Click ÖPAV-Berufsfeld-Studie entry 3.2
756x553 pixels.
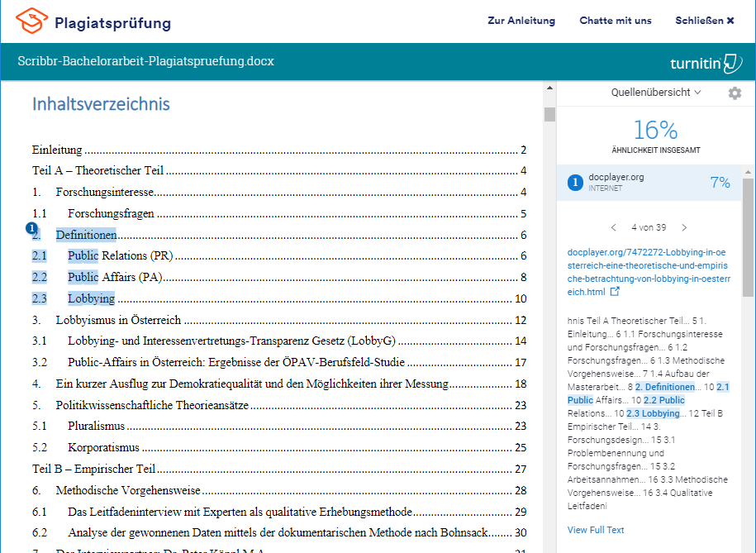279,362
